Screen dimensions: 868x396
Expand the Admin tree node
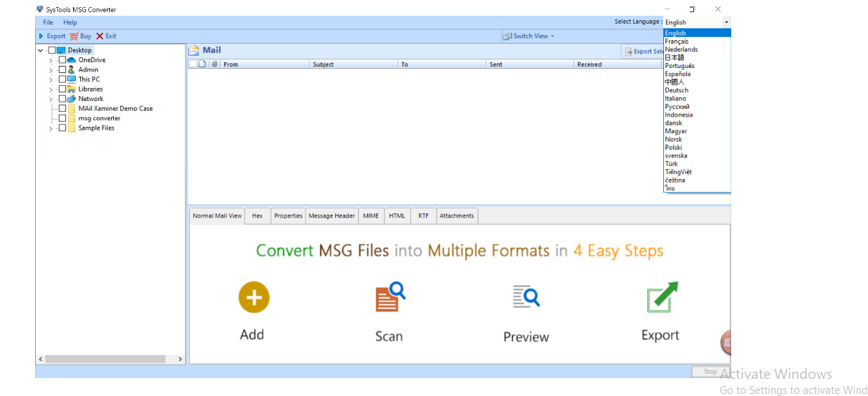51,69
